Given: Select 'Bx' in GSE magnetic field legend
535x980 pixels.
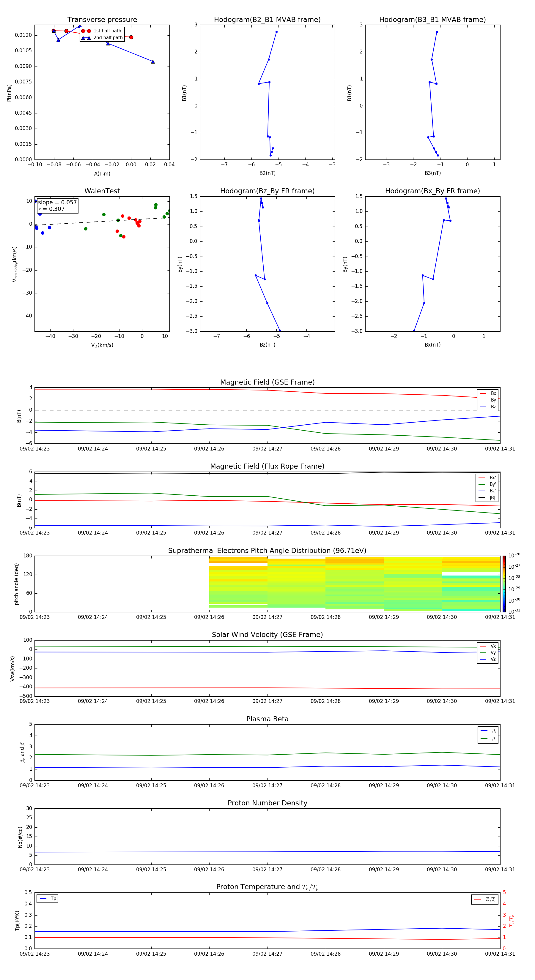Looking at the screenshot, I should tap(488, 393).
